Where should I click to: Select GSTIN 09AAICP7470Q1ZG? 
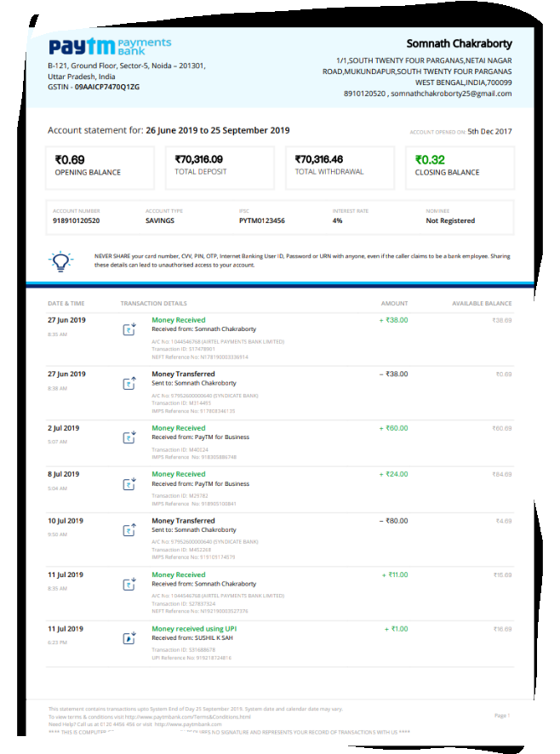(x=106, y=87)
